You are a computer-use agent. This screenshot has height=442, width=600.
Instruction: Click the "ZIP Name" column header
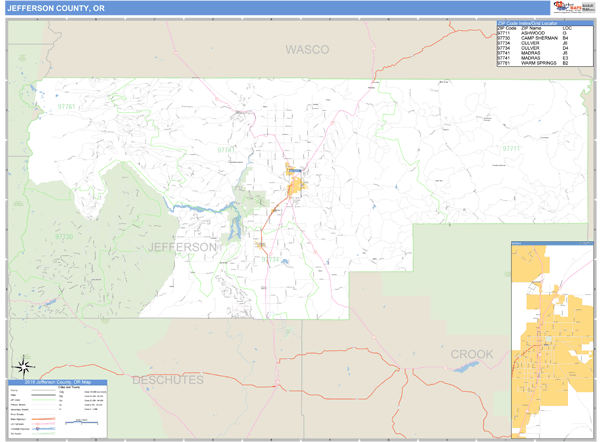coord(531,28)
